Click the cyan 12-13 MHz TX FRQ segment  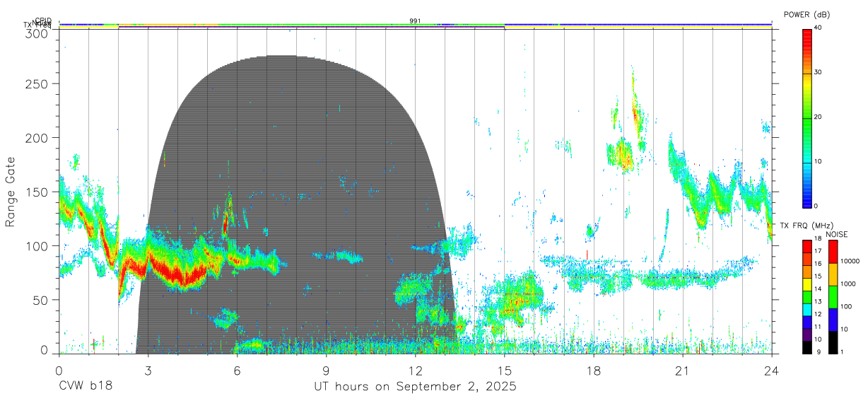(x=807, y=309)
